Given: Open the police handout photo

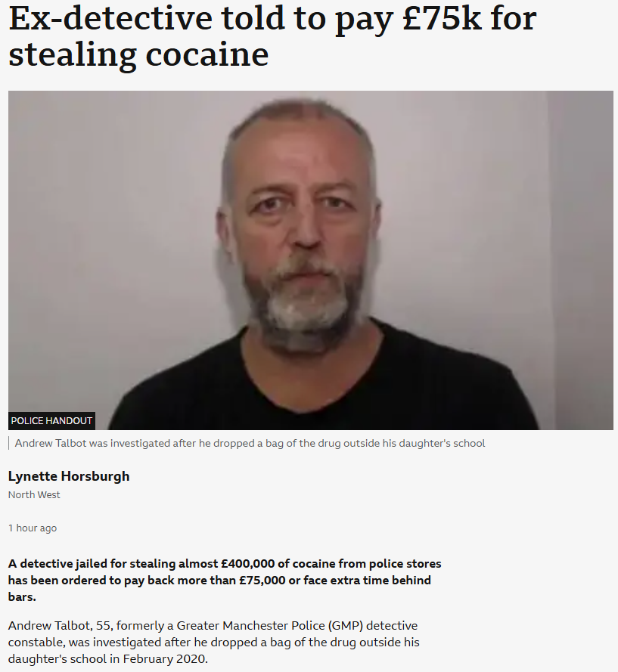Looking at the screenshot, I should [x=310, y=260].
